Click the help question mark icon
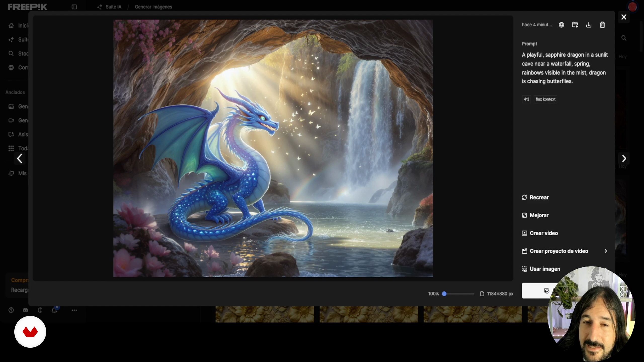This screenshot has height=362, width=644. (x=11, y=310)
